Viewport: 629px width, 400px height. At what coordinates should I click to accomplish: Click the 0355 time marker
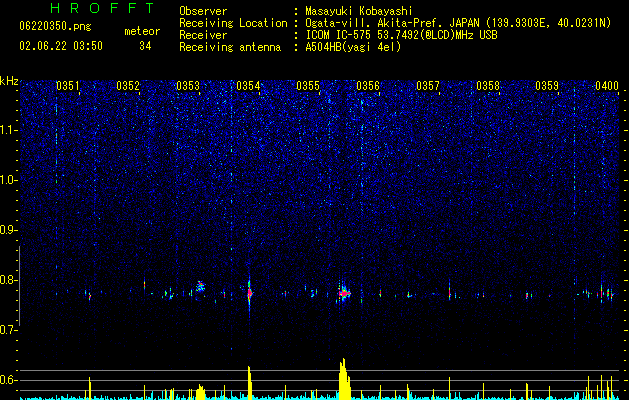308,85
